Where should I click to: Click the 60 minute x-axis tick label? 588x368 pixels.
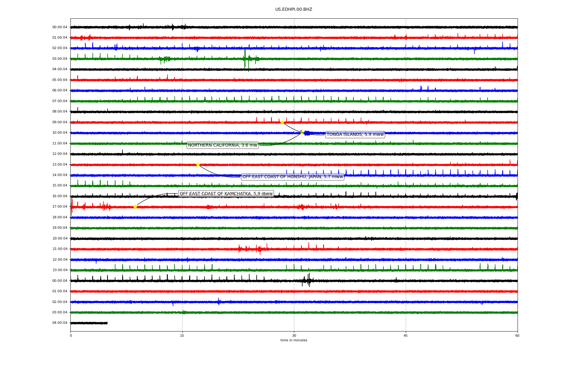click(517, 336)
